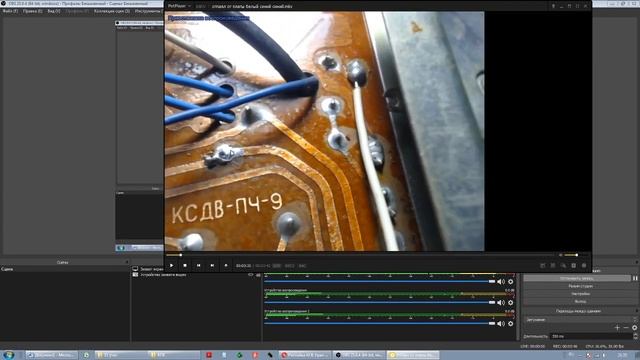Open transition properties gear icon

pos(634,327)
